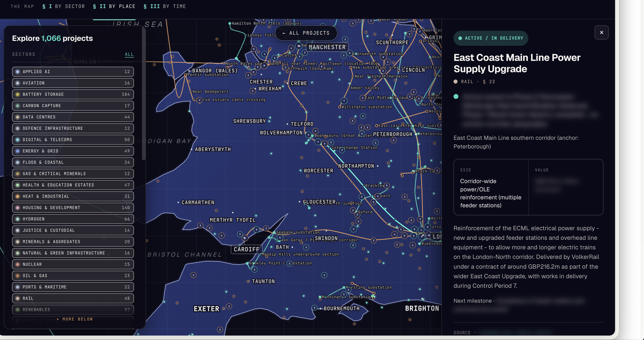Filter by Minerals & Aggregates sector

pos(73,242)
